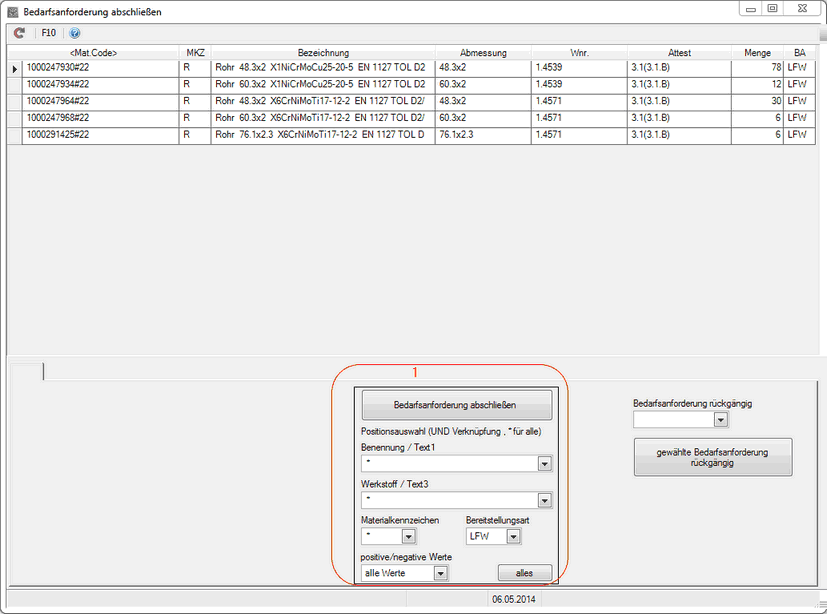
Task: Expand the Werkstoff / Text3 dropdown
Action: [544, 500]
